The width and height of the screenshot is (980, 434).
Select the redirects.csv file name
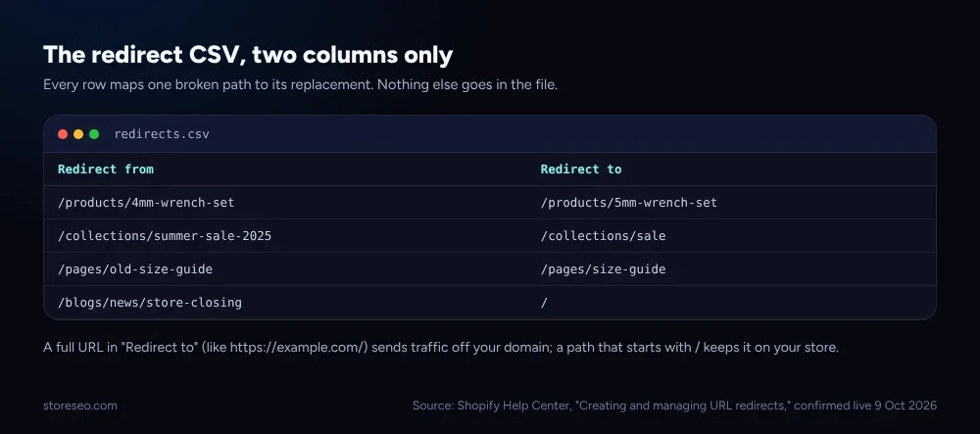(162, 134)
